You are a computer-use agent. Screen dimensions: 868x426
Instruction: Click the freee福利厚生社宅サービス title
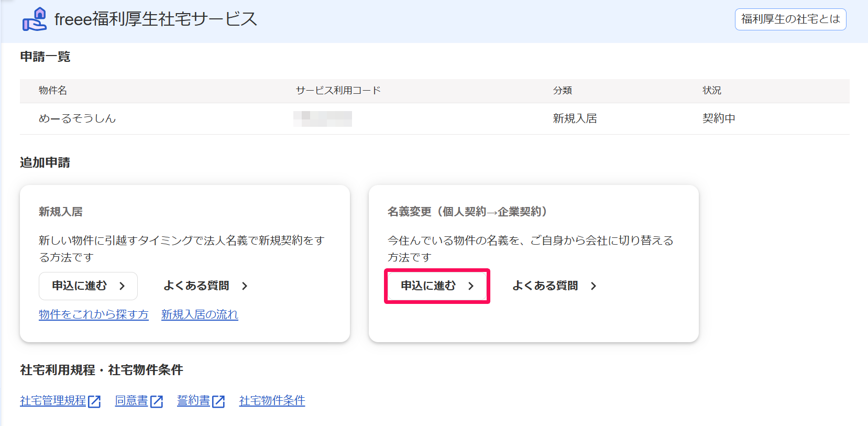click(156, 19)
